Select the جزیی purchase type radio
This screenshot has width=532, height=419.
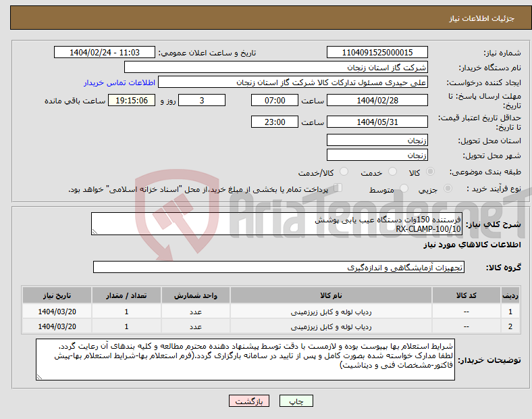pos(448,188)
